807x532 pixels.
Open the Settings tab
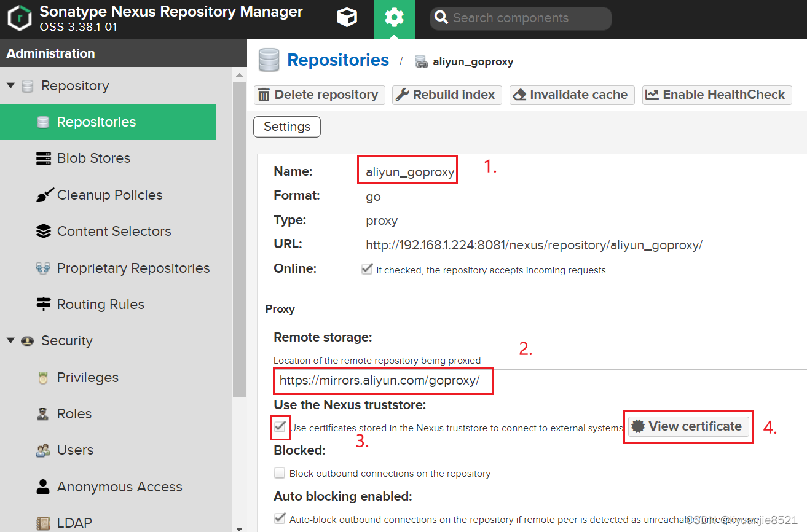pos(287,127)
